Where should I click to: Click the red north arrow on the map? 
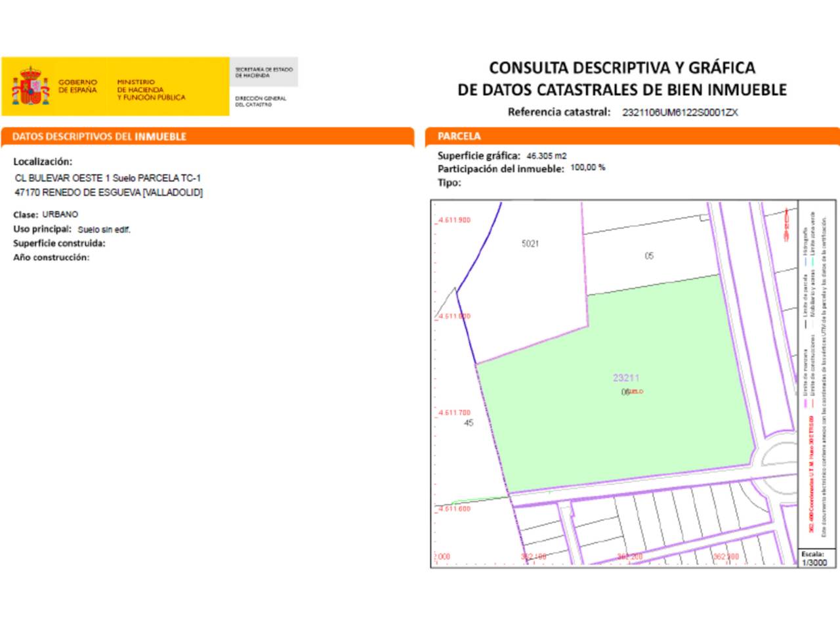[x=787, y=225]
